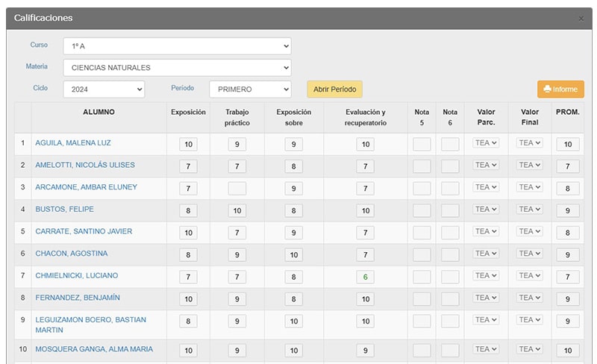Screen dimensions: 597x364
Task: Open the Ciclo dropdown showing 2024
Action: [104, 90]
